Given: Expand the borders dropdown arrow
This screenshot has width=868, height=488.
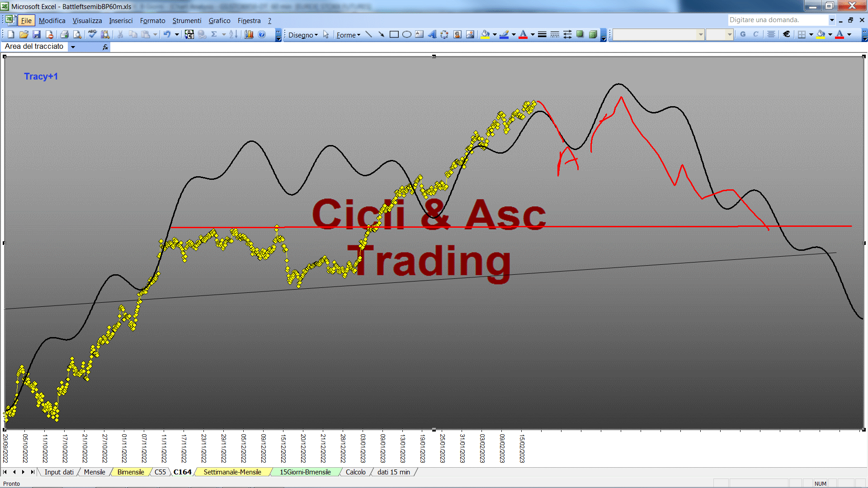Looking at the screenshot, I should point(811,34).
